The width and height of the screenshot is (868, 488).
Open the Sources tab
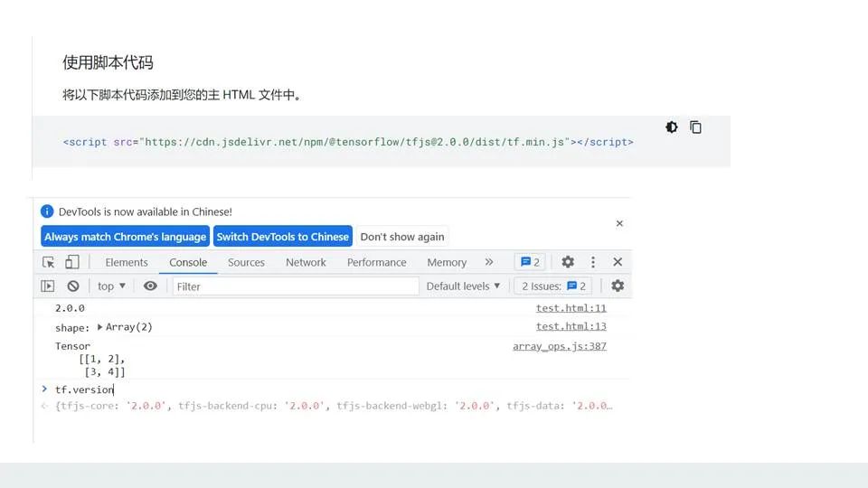click(x=246, y=262)
